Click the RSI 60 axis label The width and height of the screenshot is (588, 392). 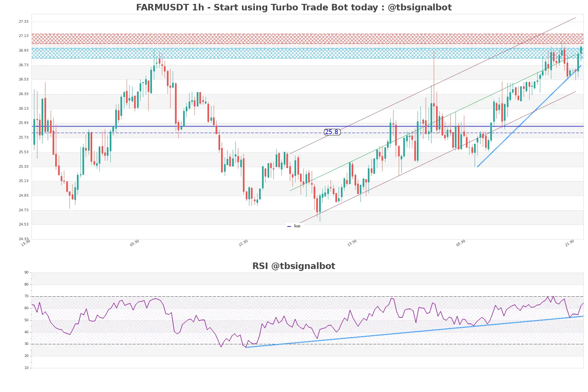pos(26,308)
